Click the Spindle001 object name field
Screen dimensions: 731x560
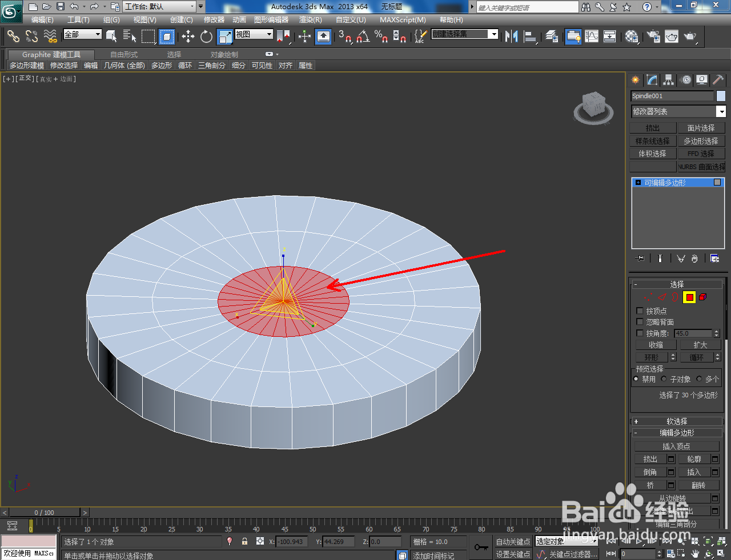[672, 96]
